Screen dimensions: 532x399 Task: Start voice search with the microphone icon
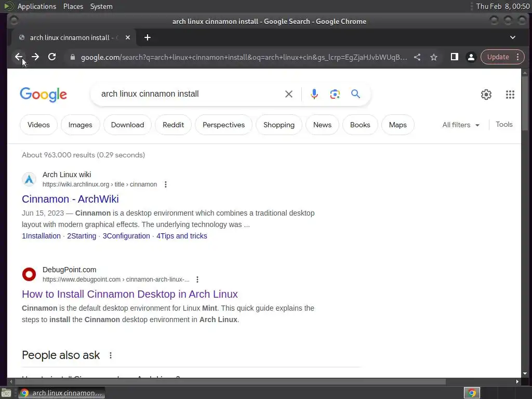coord(314,94)
